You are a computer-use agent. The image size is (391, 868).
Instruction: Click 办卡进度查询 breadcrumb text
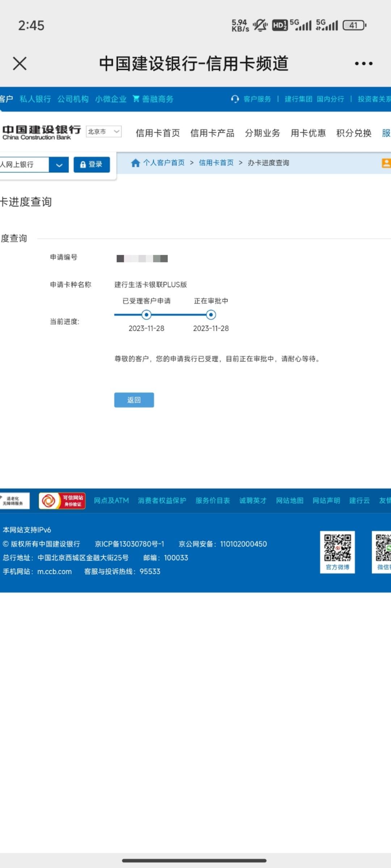(x=268, y=163)
